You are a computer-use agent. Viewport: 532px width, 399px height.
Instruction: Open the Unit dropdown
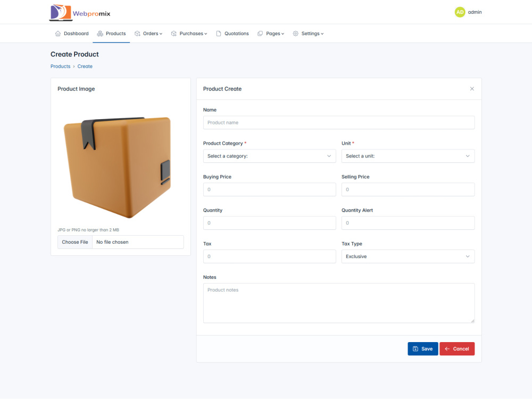click(x=408, y=156)
